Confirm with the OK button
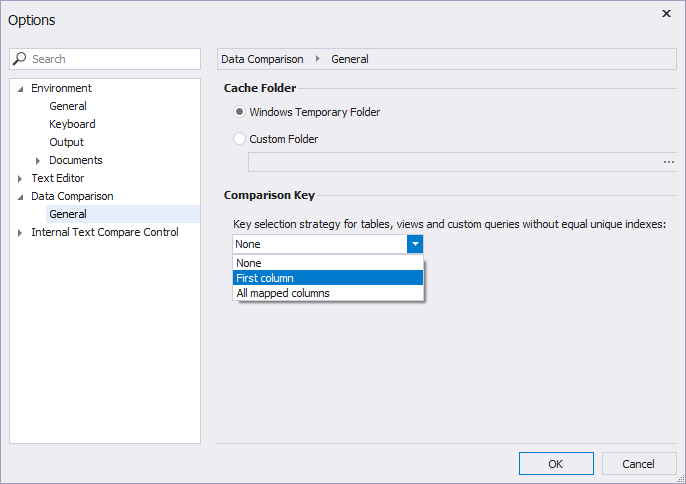The width and height of the screenshot is (686, 484). pyautogui.click(x=556, y=463)
